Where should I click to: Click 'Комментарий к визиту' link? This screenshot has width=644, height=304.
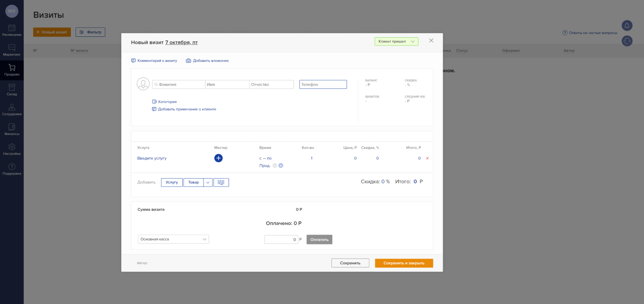coord(154,61)
